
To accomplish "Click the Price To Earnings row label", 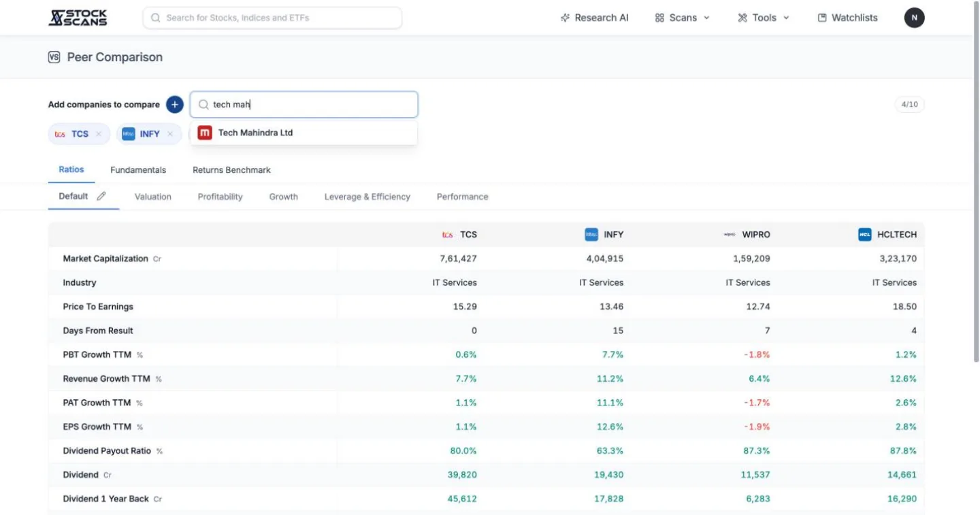I will [x=98, y=307].
